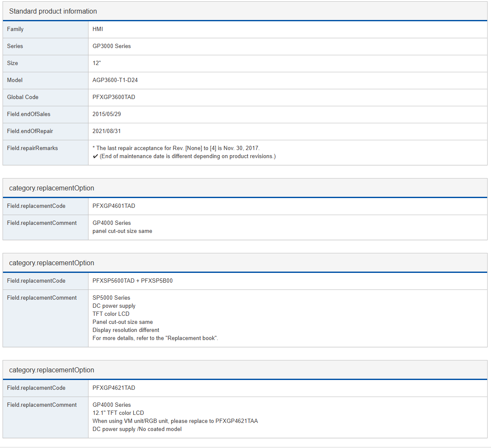Click the "Standard product information" section header

point(53,11)
